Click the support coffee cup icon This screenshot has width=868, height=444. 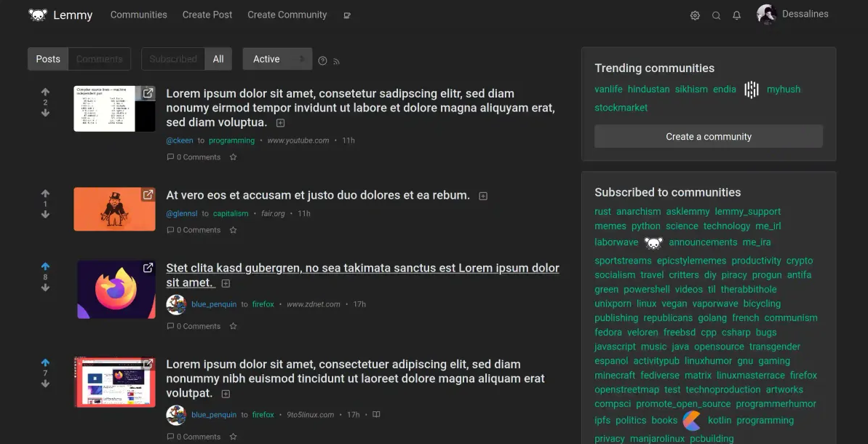(346, 15)
